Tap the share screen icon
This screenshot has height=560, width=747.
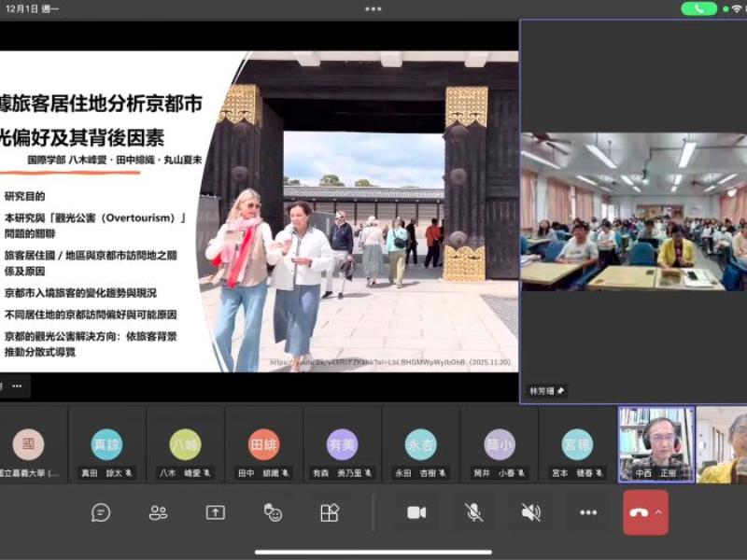216,512
